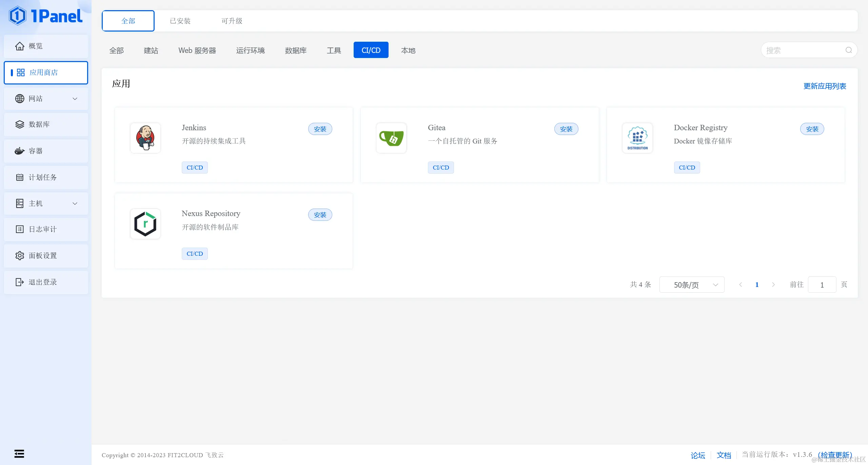Select the 数据库 category filter
The image size is (868, 465).
295,50
